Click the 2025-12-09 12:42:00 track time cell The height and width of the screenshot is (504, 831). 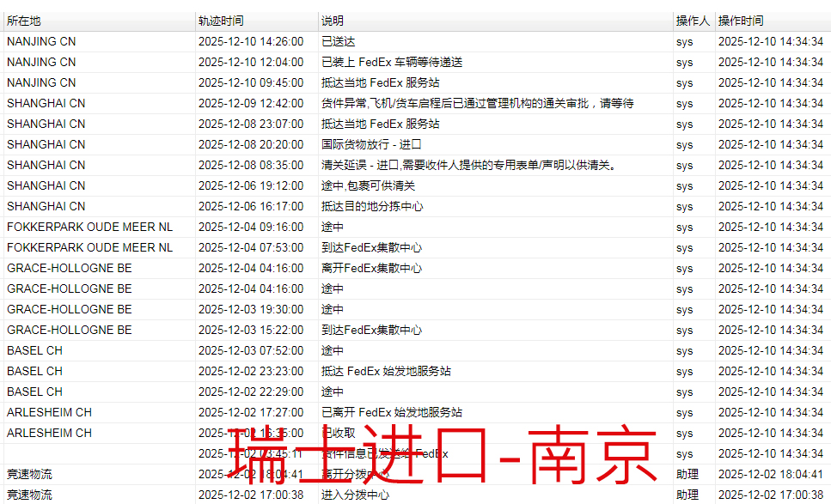[x=251, y=103]
